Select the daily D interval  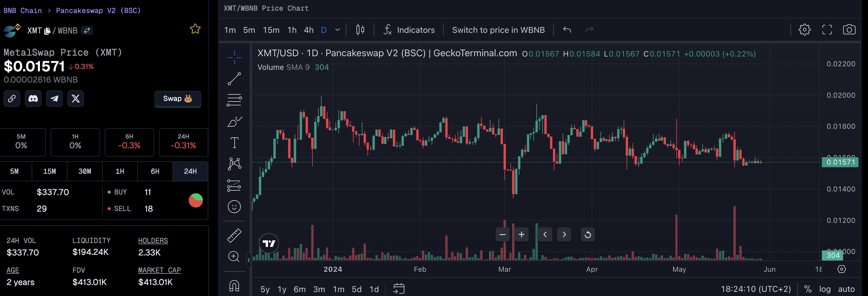(x=323, y=30)
